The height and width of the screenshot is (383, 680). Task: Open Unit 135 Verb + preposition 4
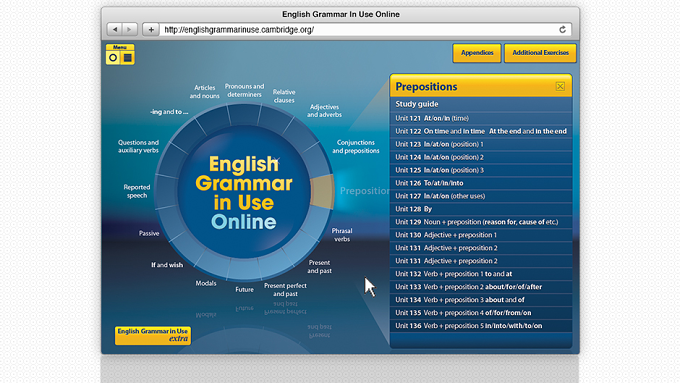481,313
